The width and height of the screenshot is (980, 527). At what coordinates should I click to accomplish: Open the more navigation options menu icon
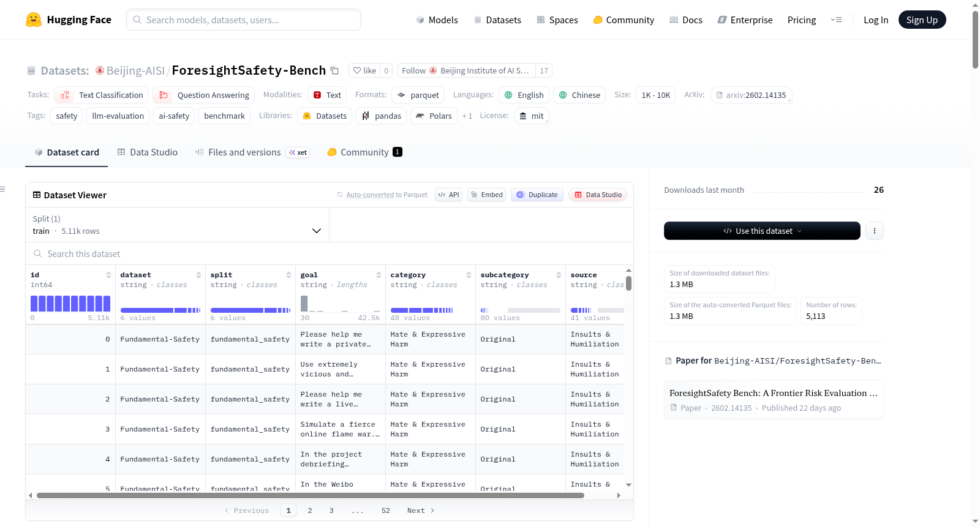tap(836, 20)
